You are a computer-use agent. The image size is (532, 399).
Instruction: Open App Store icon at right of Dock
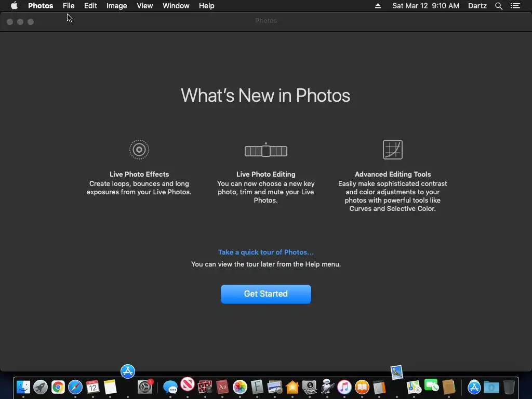click(474, 387)
